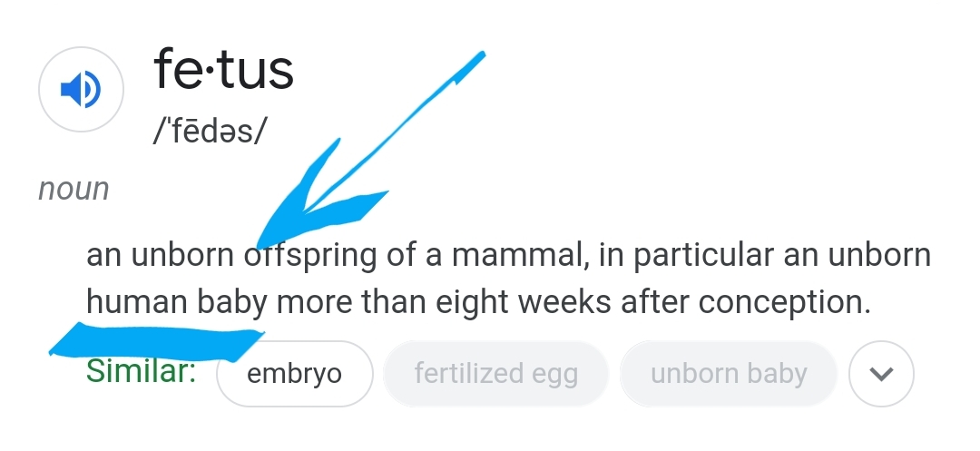Click the words human baby in definition

click(177, 303)
